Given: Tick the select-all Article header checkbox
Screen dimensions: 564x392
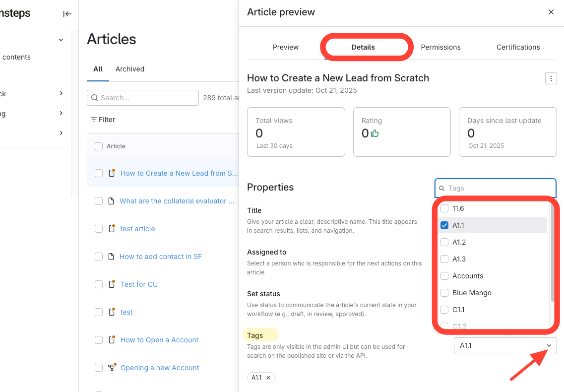Looking at the screenshot, I should [99, 146].
